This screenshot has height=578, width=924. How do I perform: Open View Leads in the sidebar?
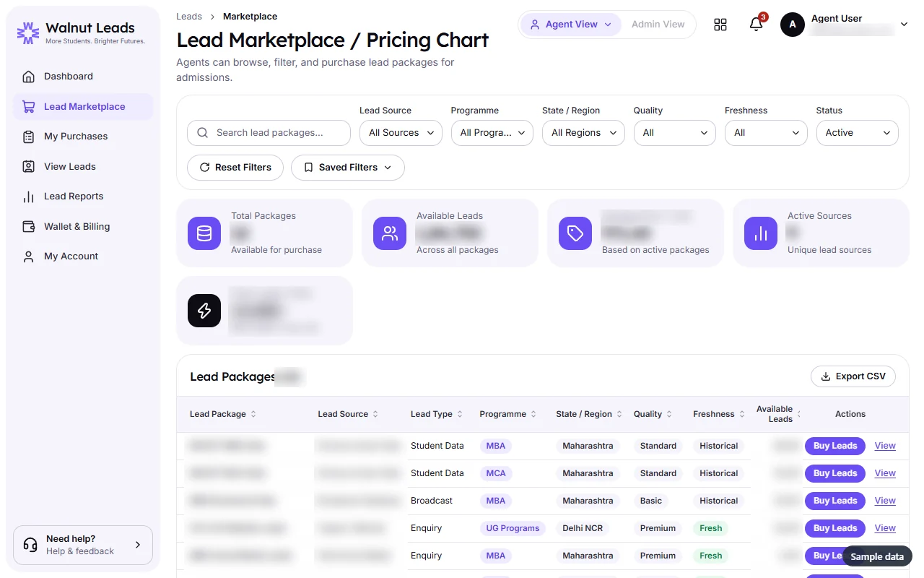coord(83,167)
